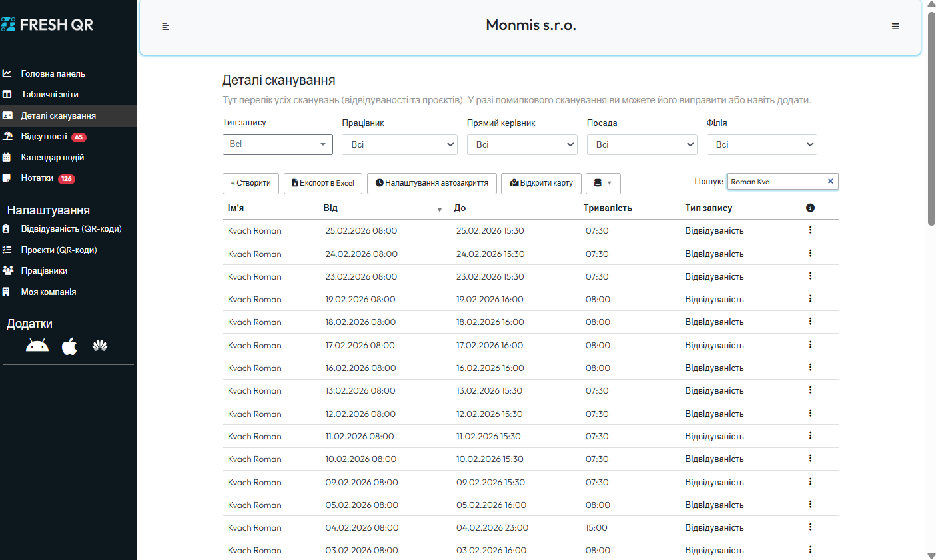The height and width of the screenshot is (560, 936).
Task: Click the Створити button
Action: (250, 183)
